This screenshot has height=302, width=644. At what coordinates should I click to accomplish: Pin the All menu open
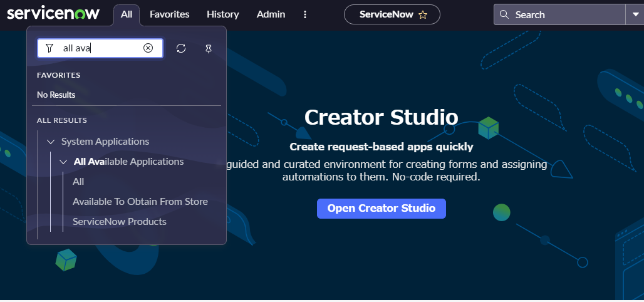click(x=209, y=49)
